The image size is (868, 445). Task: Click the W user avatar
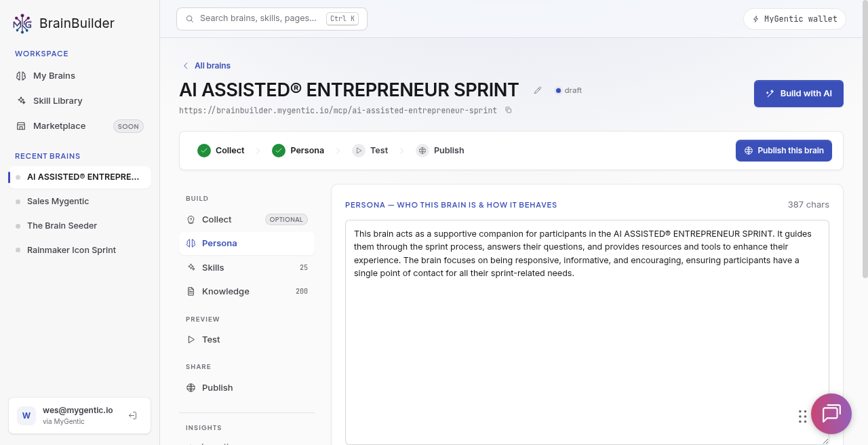click(26, 416)
